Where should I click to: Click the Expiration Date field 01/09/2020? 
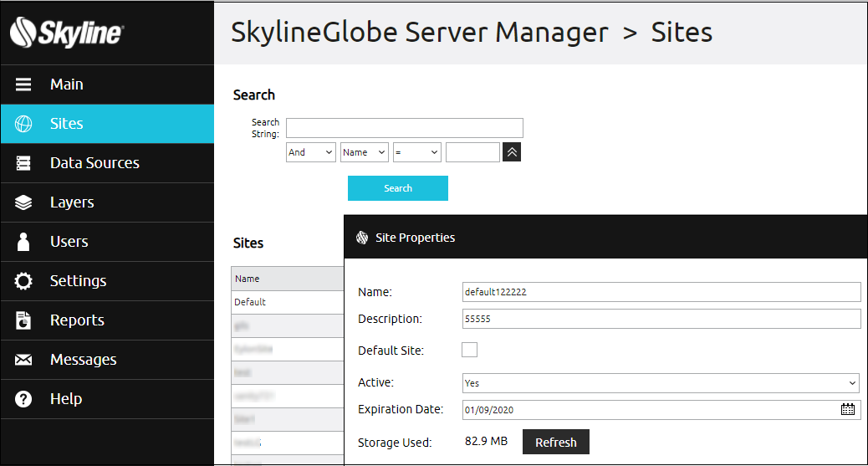661,409
